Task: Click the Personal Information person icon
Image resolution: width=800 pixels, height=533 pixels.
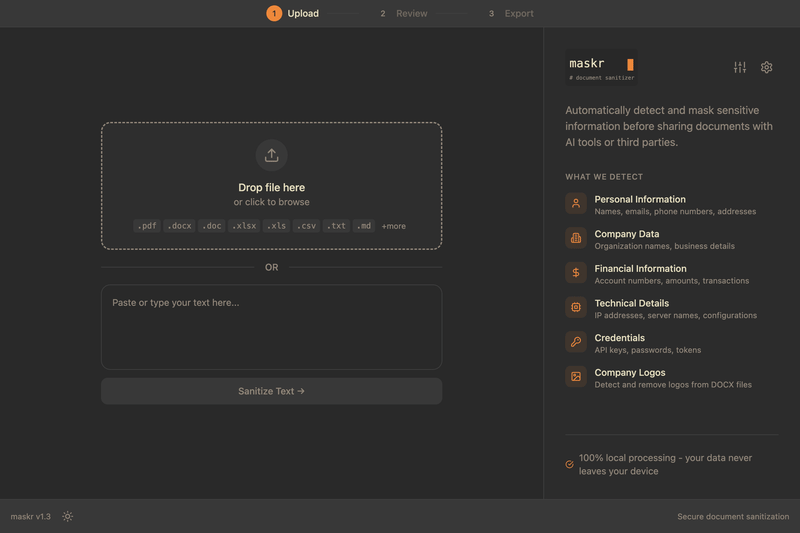Action: tap(576, 203)
